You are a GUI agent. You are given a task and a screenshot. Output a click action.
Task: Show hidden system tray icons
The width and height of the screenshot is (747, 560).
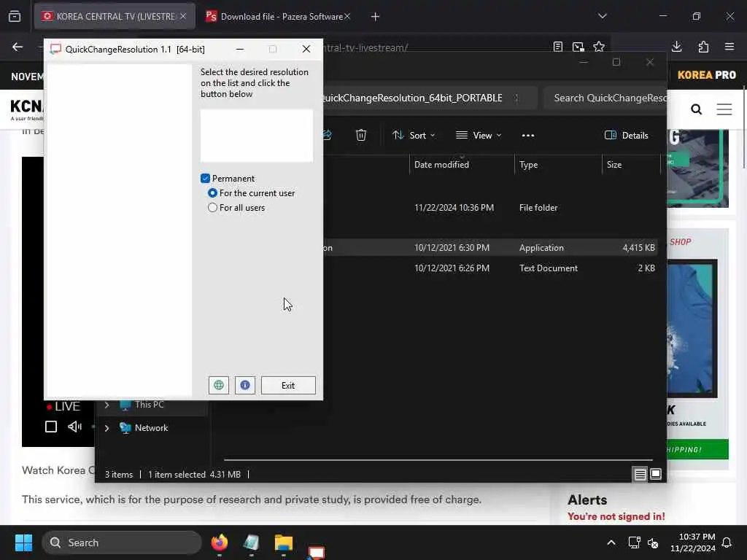(x=611, y=542)
